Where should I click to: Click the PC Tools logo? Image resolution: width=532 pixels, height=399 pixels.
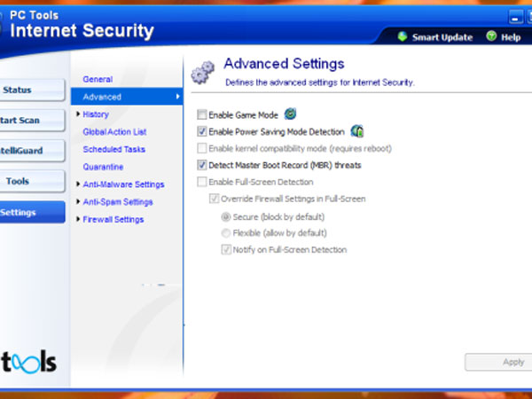28,362
